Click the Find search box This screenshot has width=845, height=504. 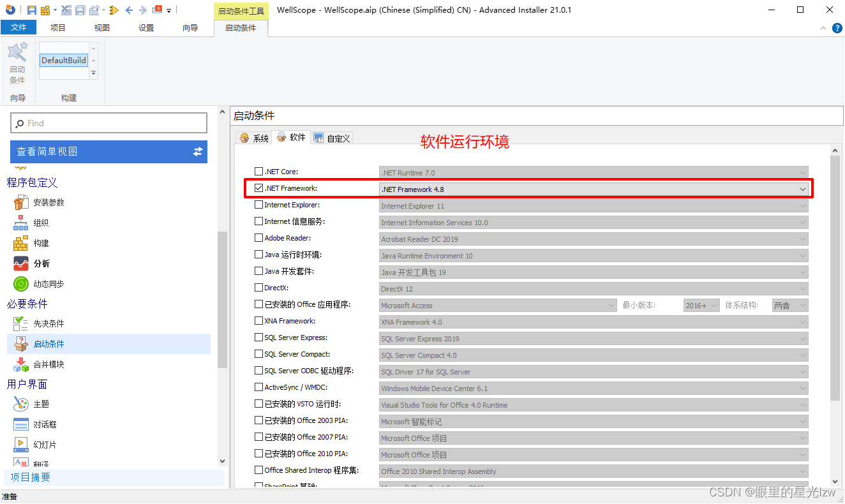pos(109,123)
